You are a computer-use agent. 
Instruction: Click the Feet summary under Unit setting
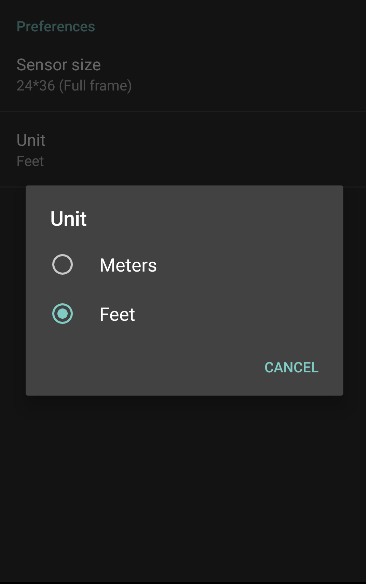(x=30, y=161)
